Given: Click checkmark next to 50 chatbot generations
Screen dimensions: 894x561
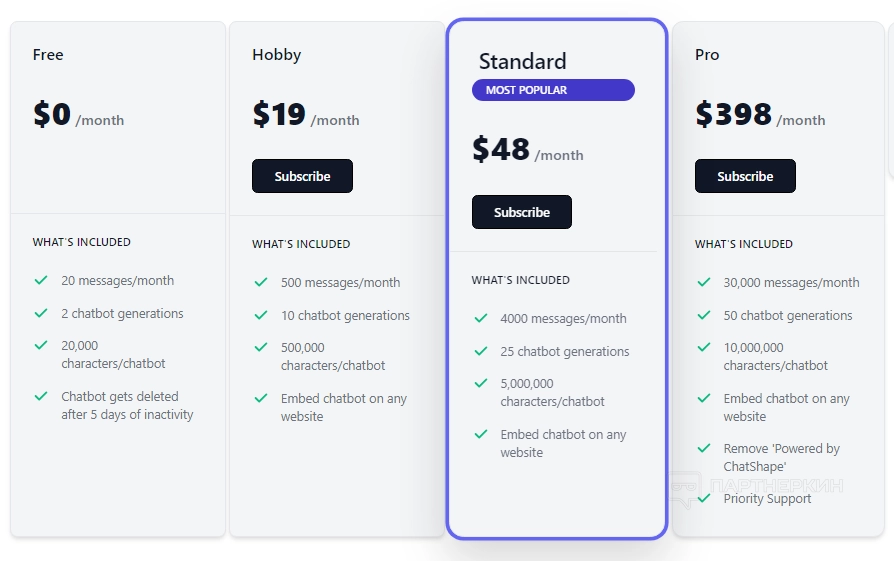Looking at the screenshot, I should 704,315.
